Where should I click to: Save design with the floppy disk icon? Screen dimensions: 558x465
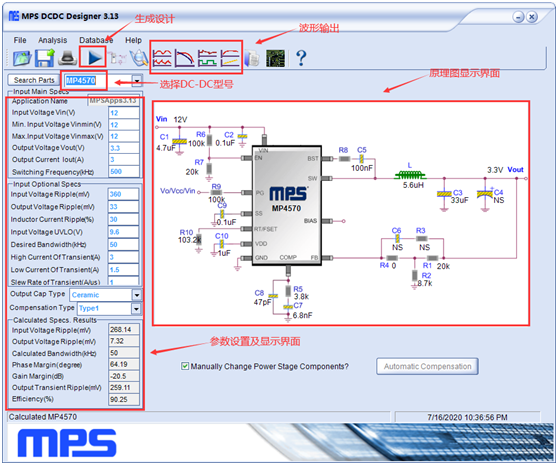click(44, 58)
